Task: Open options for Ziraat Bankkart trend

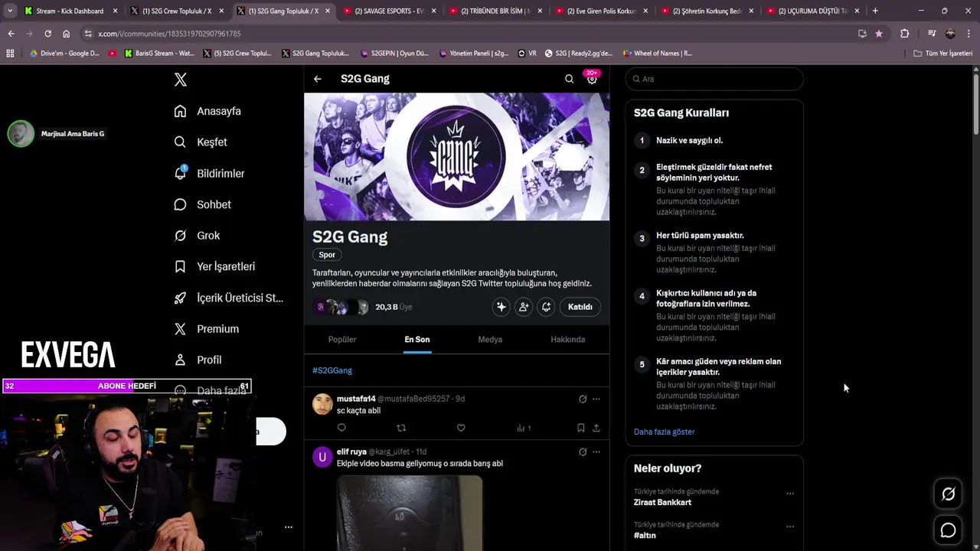Action: click(x=790, y=494)
